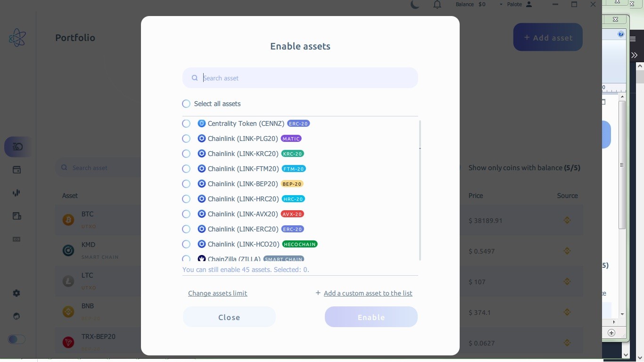Open the notifications bell
Screen dimensions: 644x362
[x=438, y=5]
